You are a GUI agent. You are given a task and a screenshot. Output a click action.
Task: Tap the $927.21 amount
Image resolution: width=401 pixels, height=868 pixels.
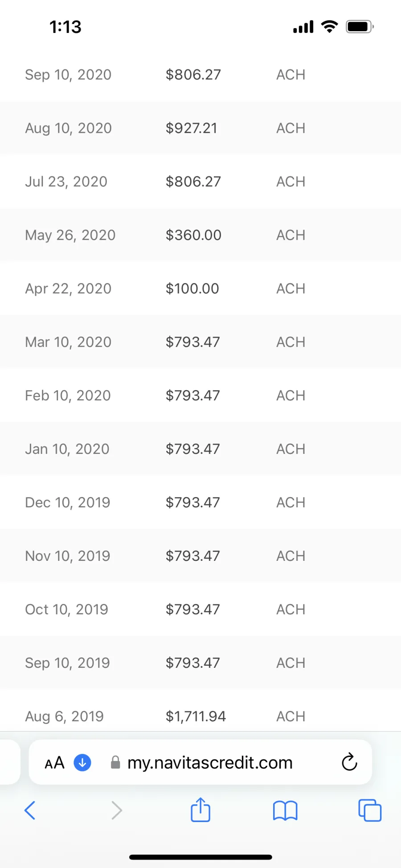click(x=191, y=128)
